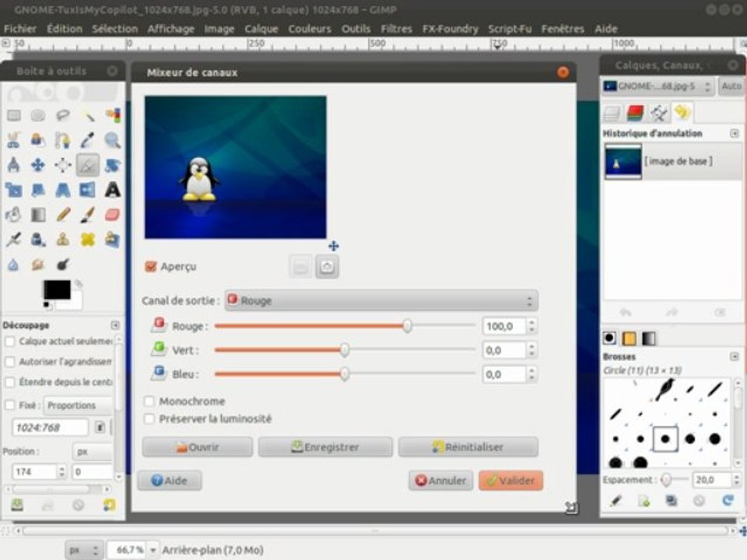
Task: Select the Text tool
Action: (x=112, y=190)
